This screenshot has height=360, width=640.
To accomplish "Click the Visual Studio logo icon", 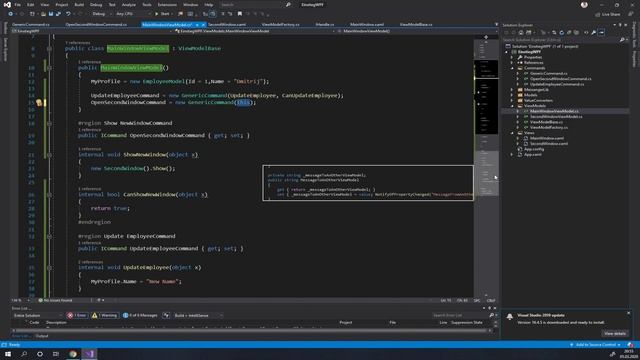I will point(7,5).
